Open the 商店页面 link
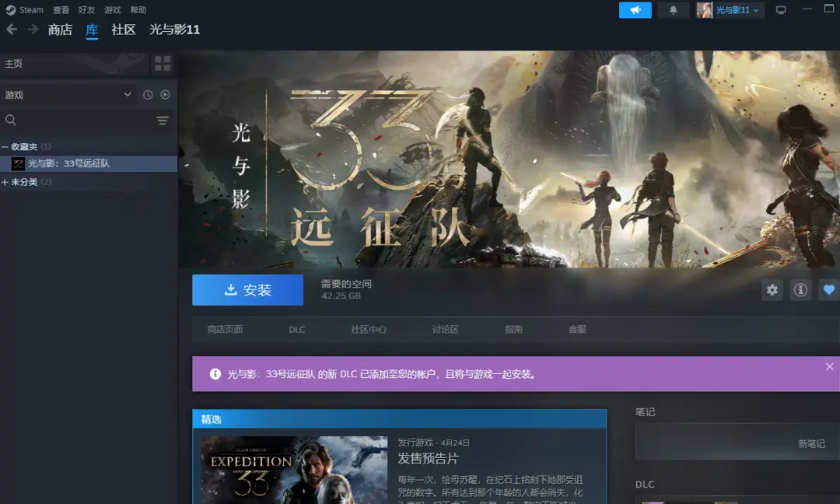840x504 pixels. coord(225,330)
